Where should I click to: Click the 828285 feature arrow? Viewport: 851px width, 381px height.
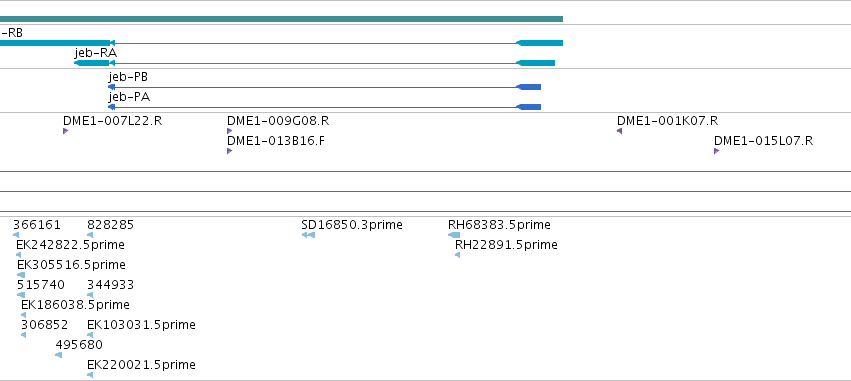tap(90, 235)
